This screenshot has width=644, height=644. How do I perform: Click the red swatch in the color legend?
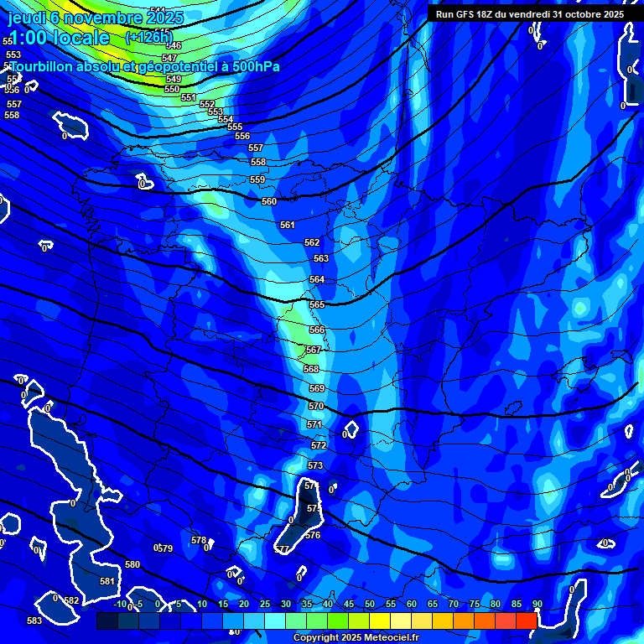coord(526,621)
